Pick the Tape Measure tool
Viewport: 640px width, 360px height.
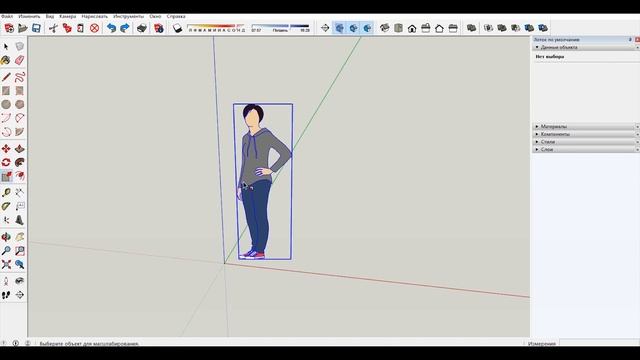(6, 193)
